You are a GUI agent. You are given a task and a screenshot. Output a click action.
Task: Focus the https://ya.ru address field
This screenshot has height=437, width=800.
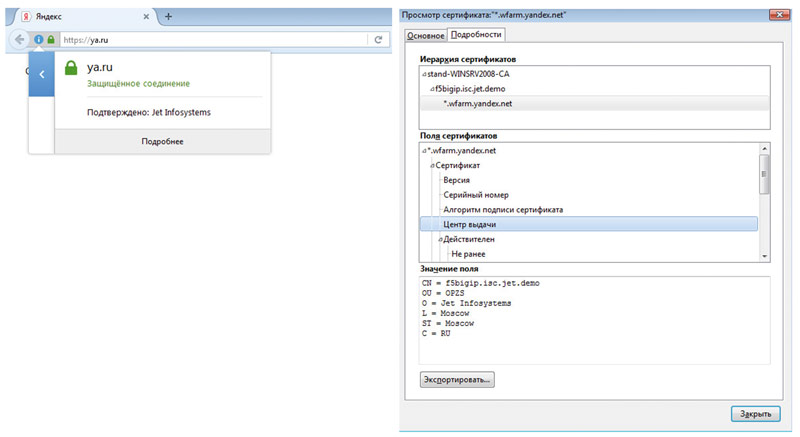pyautogui.click(x=214, y=40)
